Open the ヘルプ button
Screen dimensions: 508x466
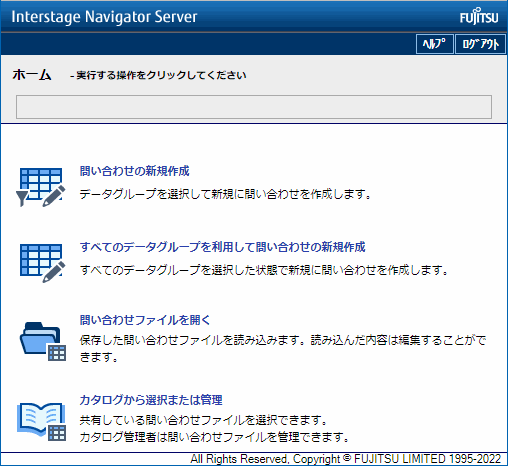(434, 44)
